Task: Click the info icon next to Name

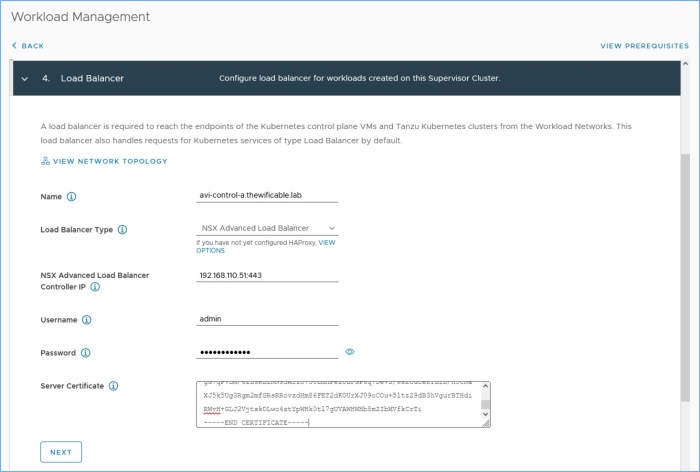Action: (x=71, y=197)
